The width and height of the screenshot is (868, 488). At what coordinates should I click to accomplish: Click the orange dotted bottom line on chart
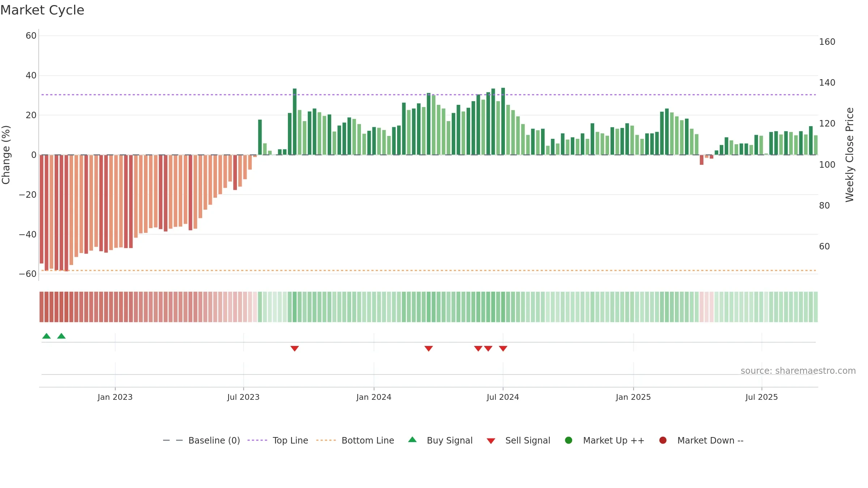tap(429, 270)
